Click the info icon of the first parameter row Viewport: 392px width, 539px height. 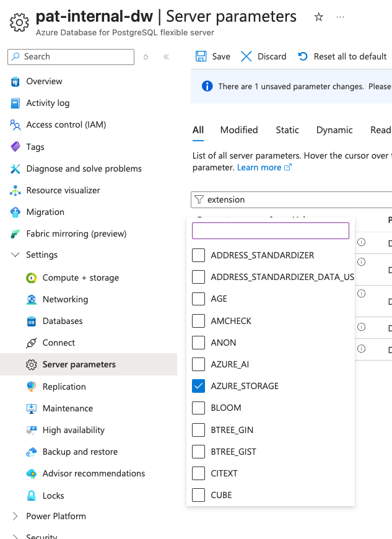coord(361,242)
